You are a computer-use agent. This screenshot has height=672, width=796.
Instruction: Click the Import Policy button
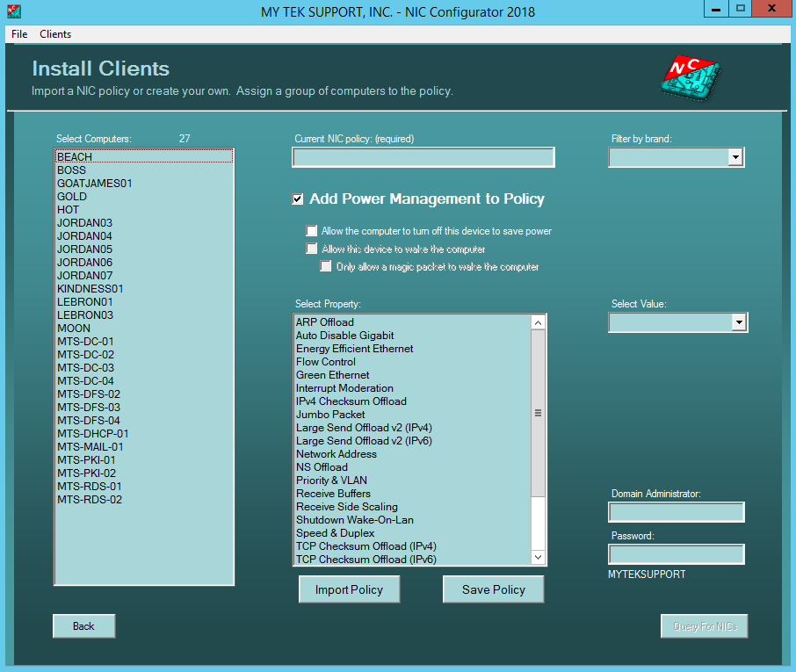(x=349, y=589)
